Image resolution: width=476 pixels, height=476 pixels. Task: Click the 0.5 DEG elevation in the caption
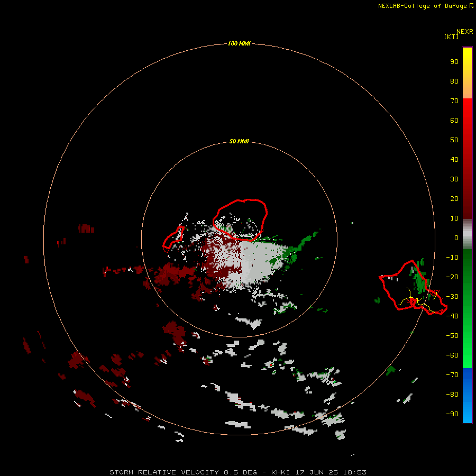[x=241, y=472]
